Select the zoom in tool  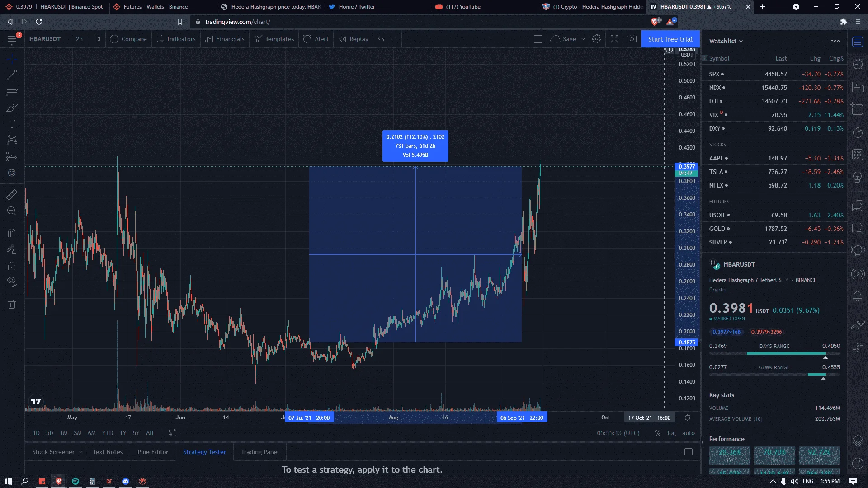12,211
